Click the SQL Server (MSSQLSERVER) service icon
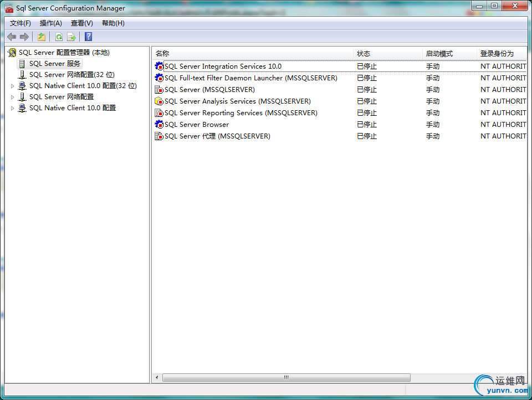The image size is (532, 400). pyautogui.click(x=159, y=90)
